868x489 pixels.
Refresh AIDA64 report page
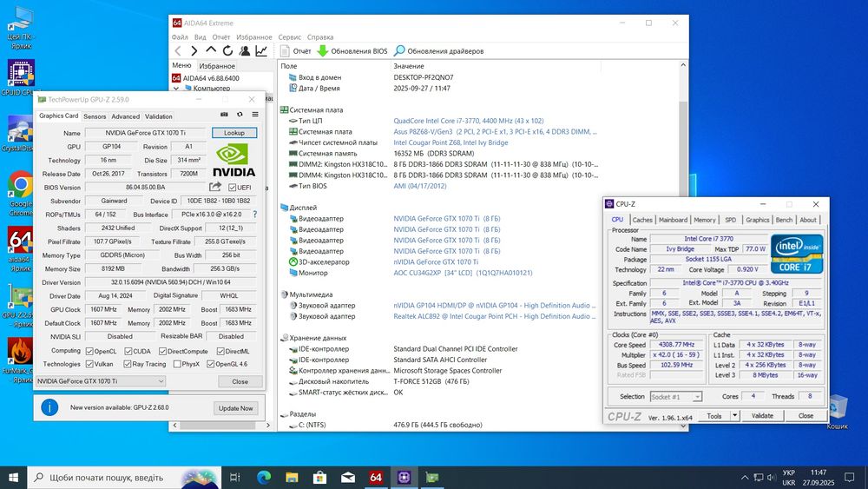227,51
